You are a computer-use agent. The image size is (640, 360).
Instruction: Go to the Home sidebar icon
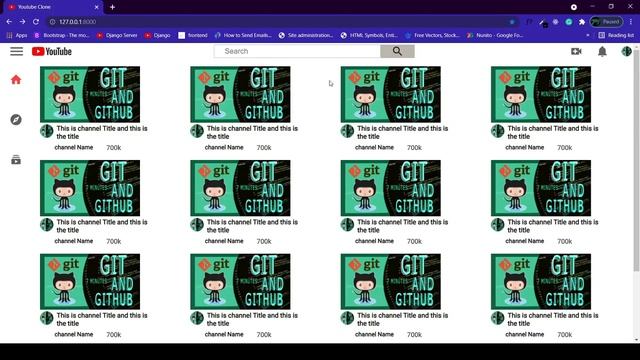(16, 80)
